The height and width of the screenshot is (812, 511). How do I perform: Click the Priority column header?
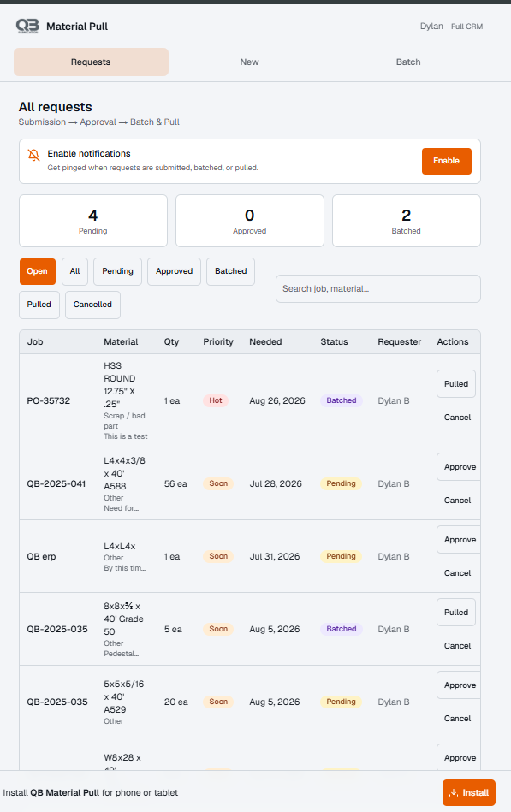pos(218,341)
